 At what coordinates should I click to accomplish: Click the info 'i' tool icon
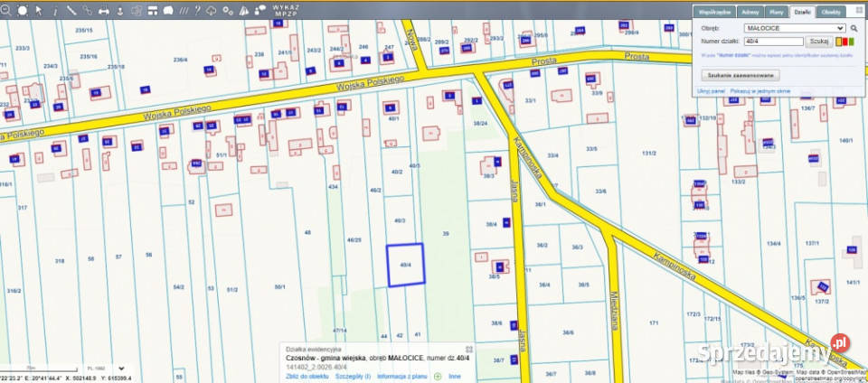(56, 11)
